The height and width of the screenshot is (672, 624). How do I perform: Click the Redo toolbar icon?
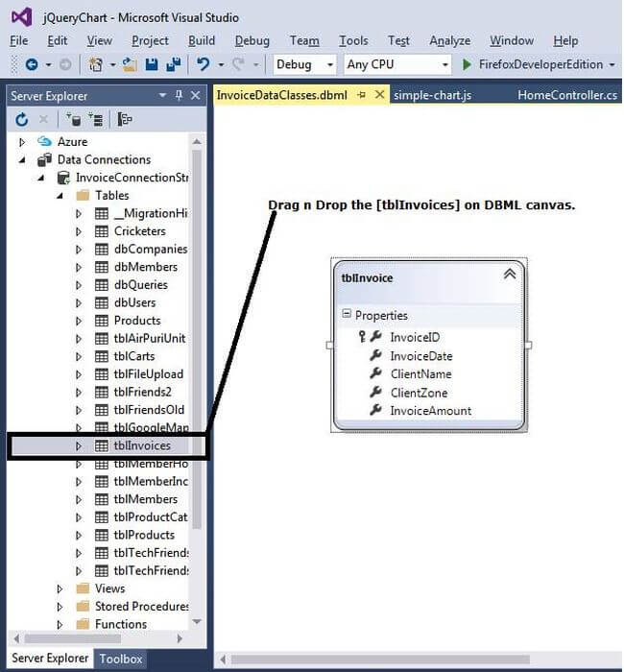(x=238, y=64)
